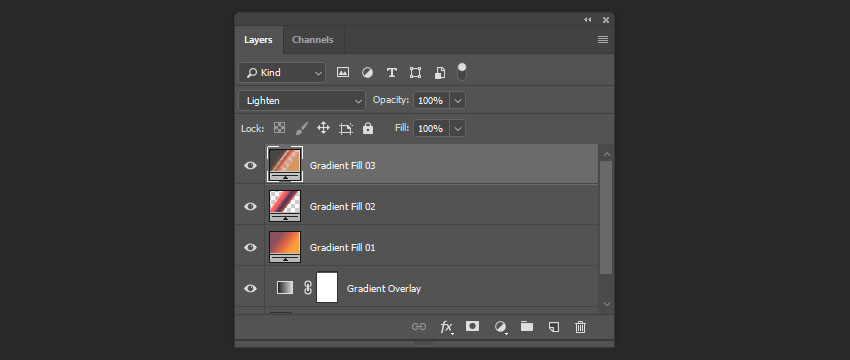Open the Lighten blend mode dropdown

click(302, 100)
